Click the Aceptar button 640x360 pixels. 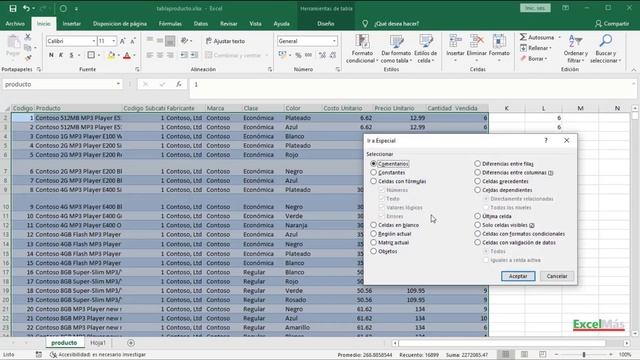point(518,276)
